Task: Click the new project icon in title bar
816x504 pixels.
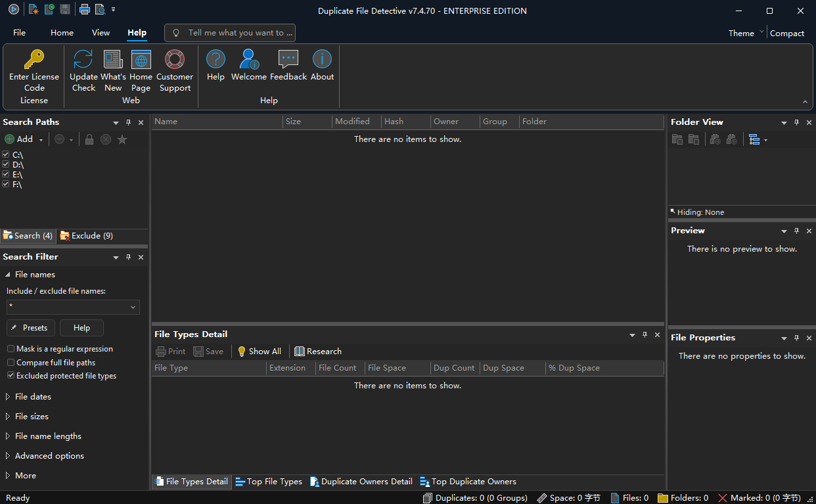Action: coord(33,9)
